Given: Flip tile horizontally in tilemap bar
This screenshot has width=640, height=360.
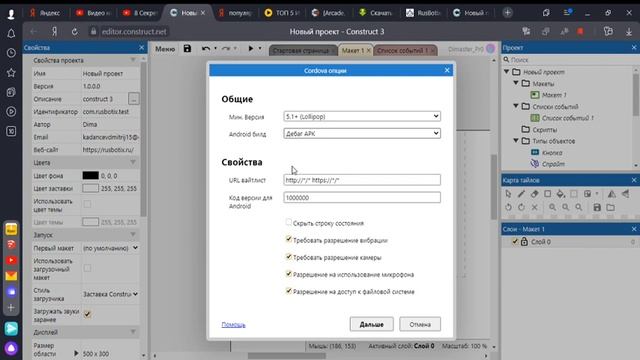Looking at the screenshot, I should [x=611, y=194].
